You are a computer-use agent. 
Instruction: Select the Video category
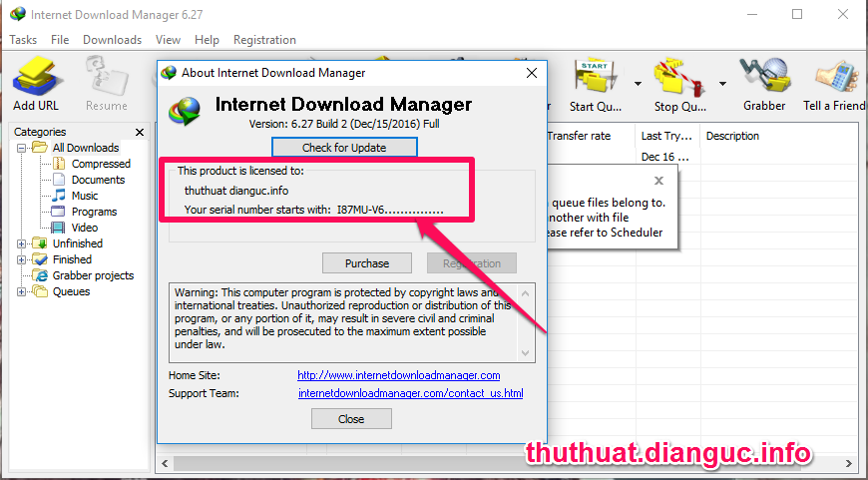click(x=85, y=228)
